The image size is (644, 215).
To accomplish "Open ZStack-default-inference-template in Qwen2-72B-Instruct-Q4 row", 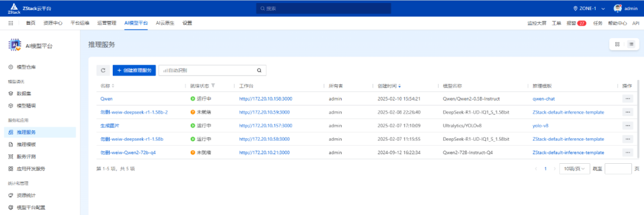I will [x=568, y=152].
